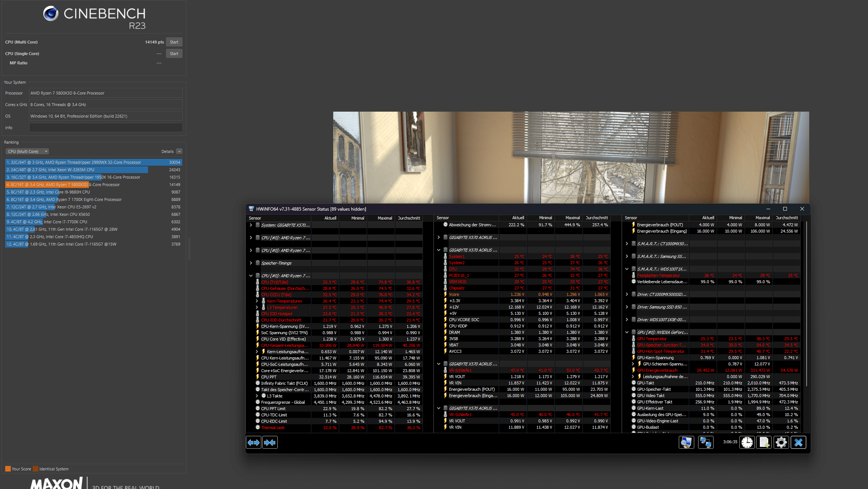Image resolution: width=868 pixels, height=489 pixels.
Task: Select the highlighted Ryzen 7 5800X3D ranking entry
Action: 93,185
